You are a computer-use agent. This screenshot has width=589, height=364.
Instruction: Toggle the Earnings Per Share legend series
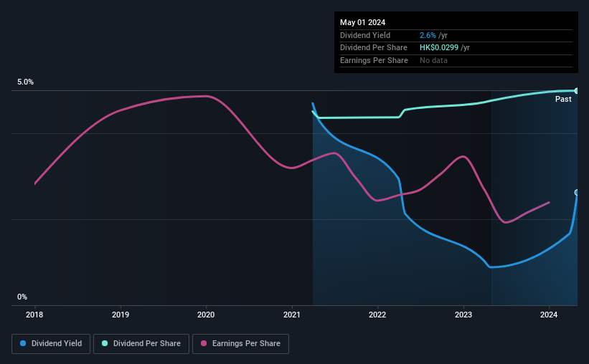pyautogui.click(x=240, y=344)
